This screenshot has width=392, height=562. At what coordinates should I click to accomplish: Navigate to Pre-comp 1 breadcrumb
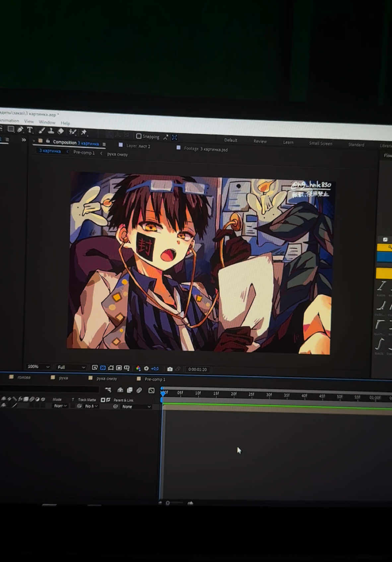pyautogui.click(x=84, y=153)
